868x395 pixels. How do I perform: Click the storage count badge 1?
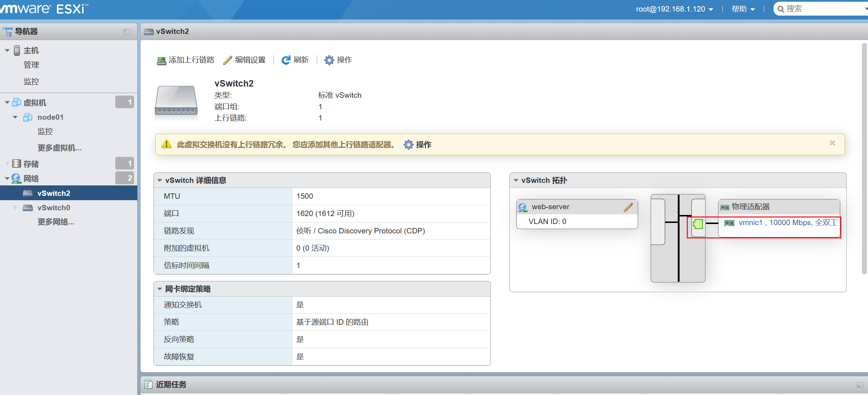point(125,163)
